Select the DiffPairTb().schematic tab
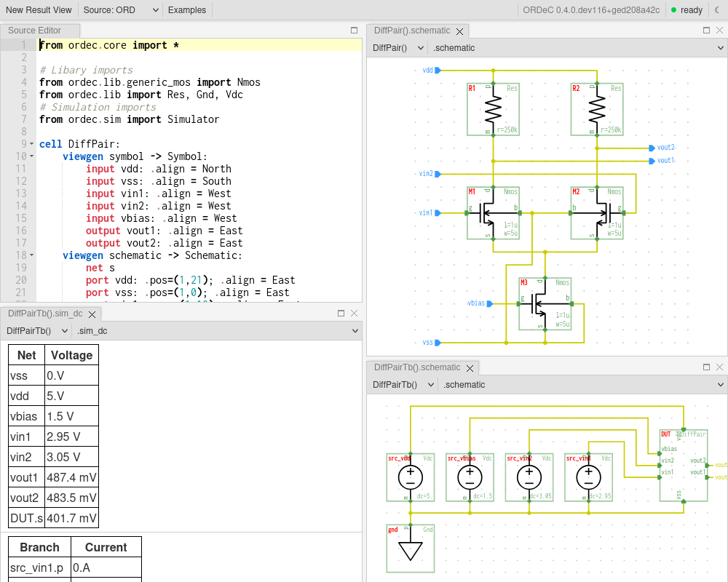 click(x=417, y=367)
